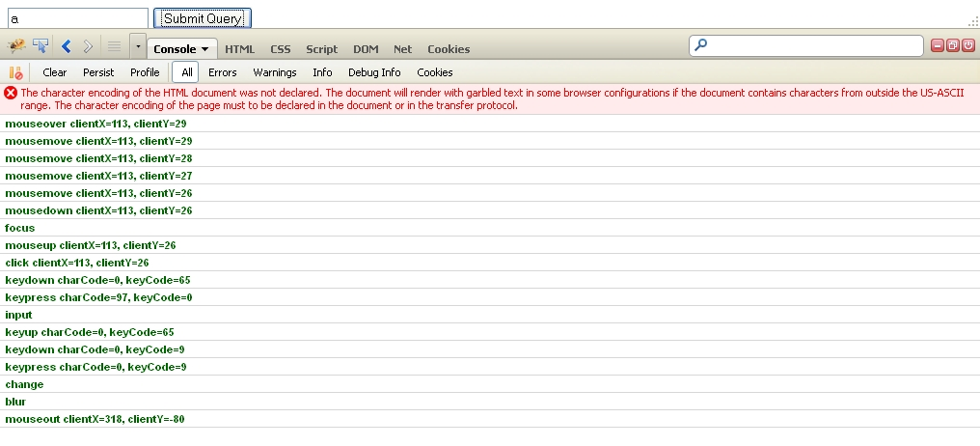Filter console to Info messages

pyautogui.click(x=322, y=72)
